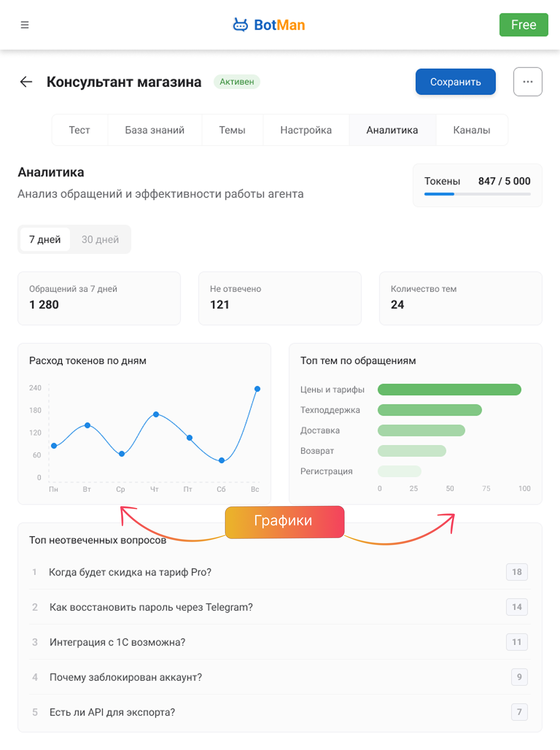Open the Каналы tab
560x750 pixels.
click(471, 130)
